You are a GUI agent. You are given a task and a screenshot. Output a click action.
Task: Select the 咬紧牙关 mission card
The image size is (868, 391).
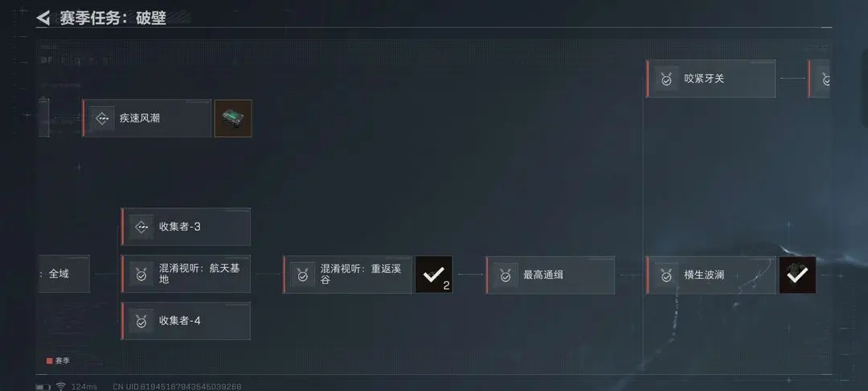[x=710, y=79]
